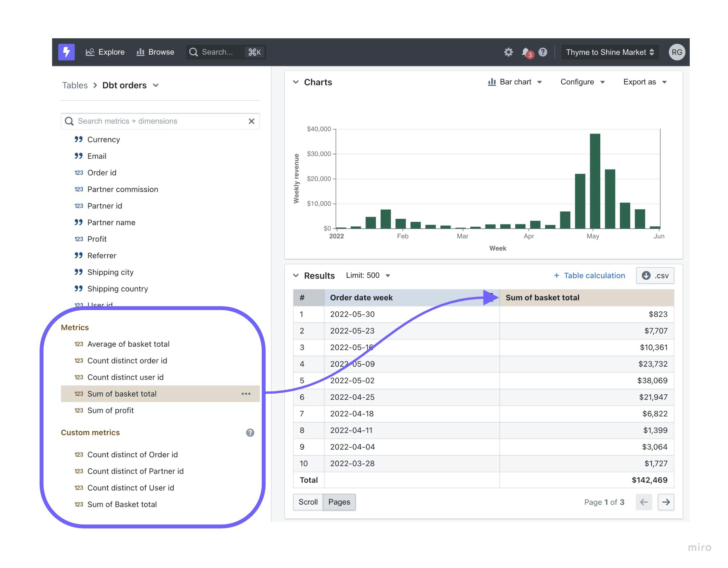Image resolution: width=728 pixels, height=568 pixels.
Task: Open settings via the gear icon
Action: [x=508, y=52]
